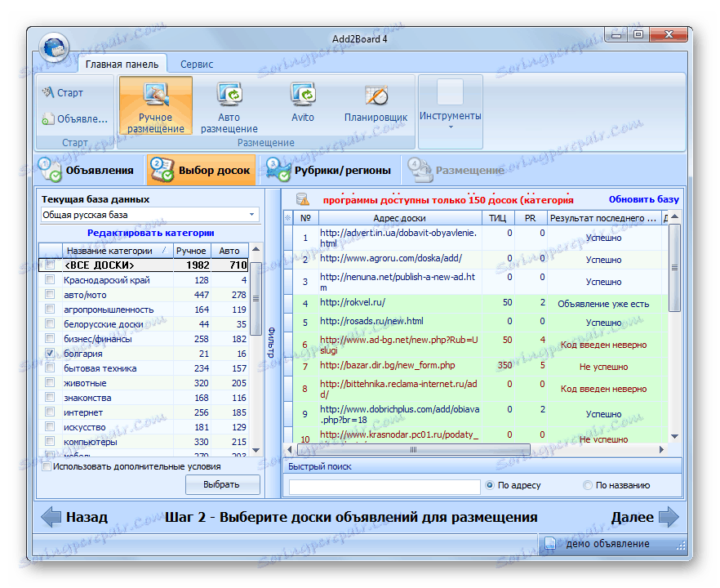Click the grid corner selector icon
The height and width of the screenshot is (588, 720).
click(x=288, y=218)
